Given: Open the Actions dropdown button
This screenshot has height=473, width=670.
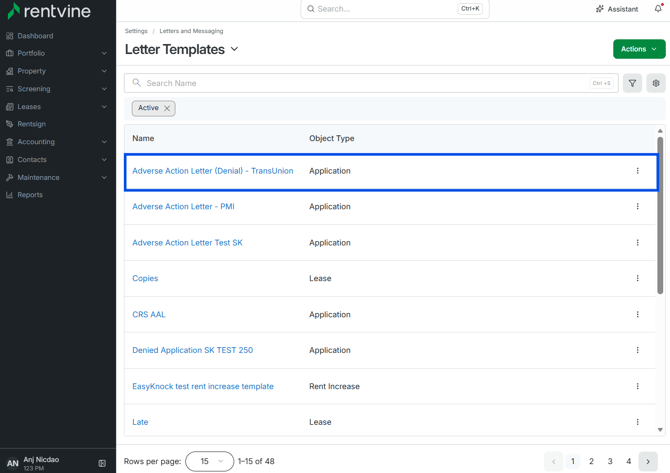Looking at the screenshot, I should pos(639,49).
